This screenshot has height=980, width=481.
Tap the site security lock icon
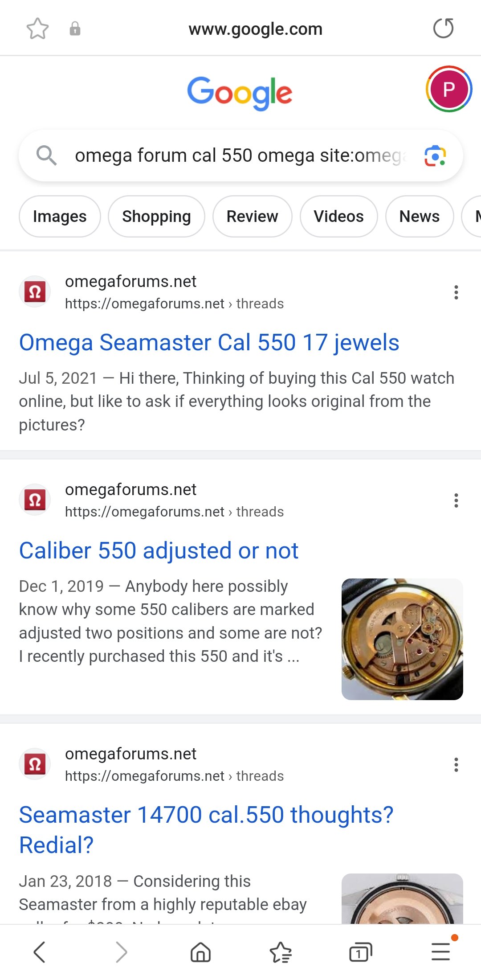[x=75, y=29]
